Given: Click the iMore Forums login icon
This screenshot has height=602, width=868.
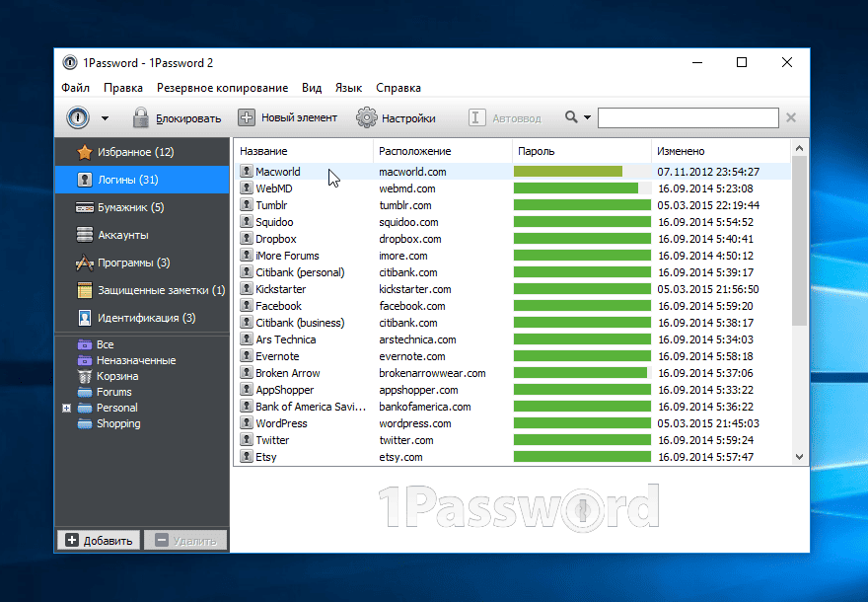Looking at the screenshot, I should tap(247, 255).
